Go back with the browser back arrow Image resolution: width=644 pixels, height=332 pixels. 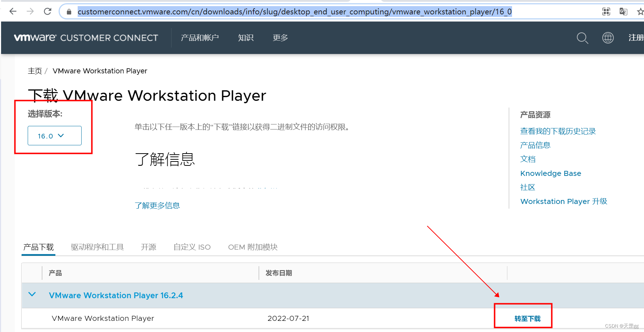pyautogui.click(x=13, y=12)
